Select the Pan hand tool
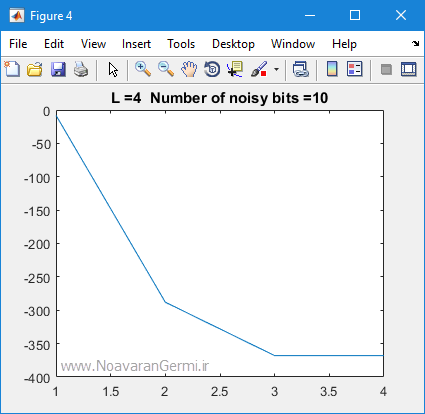The image size is (425, 414). coord(189,70)
